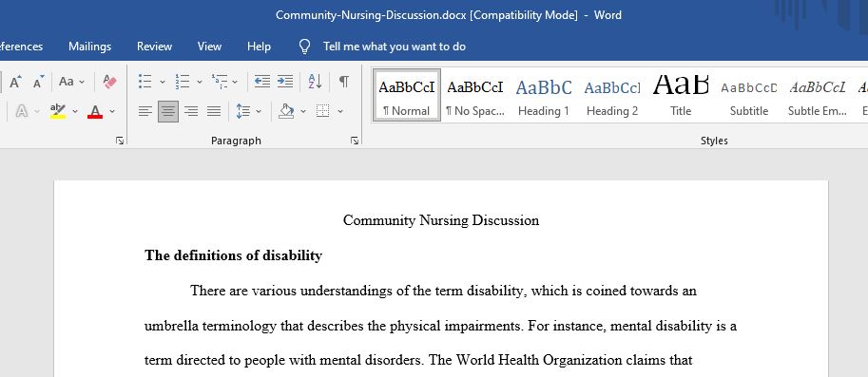The height and width of the screenshot is (377, 868).
Task: Apply Heading 2 style
Action: coord(612,95)
